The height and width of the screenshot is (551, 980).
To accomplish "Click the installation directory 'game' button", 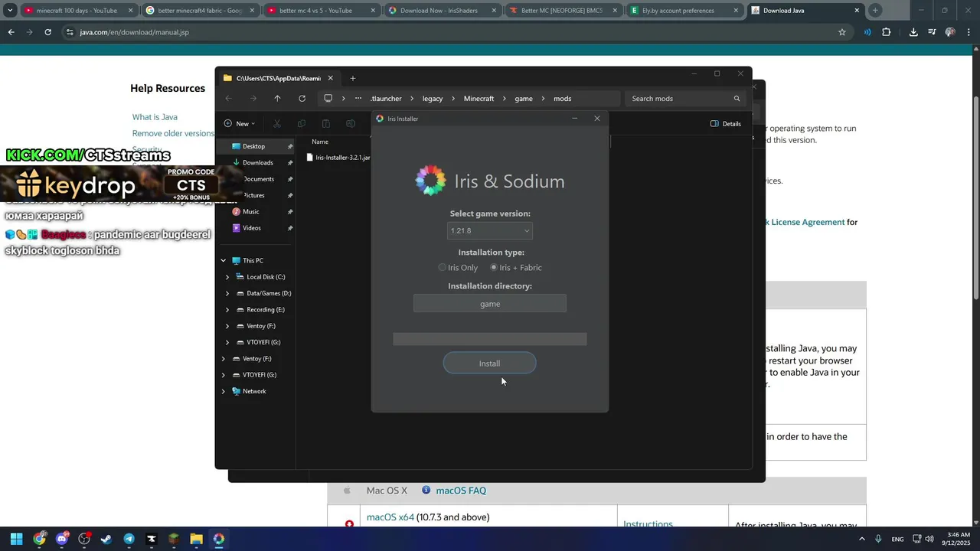I will tap(490, 304).
